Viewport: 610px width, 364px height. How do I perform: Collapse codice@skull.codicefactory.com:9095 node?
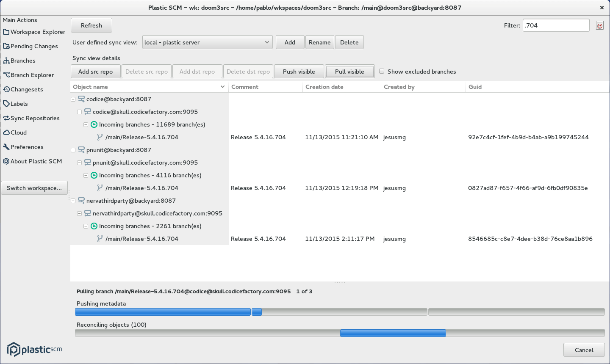click(79, 112)
